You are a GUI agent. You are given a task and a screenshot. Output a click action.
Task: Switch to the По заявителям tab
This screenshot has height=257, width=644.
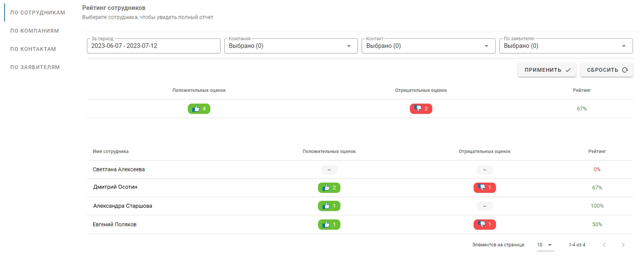35,67
